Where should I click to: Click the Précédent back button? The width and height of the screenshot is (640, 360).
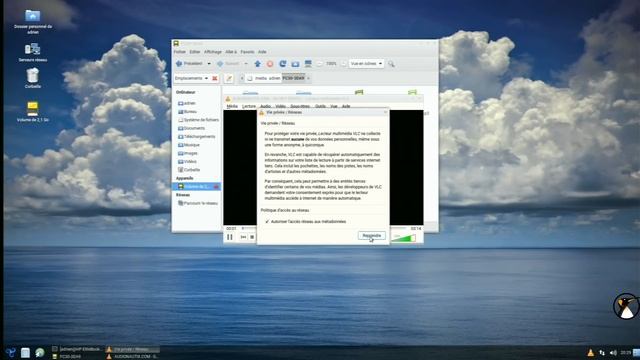coord(189,64)
